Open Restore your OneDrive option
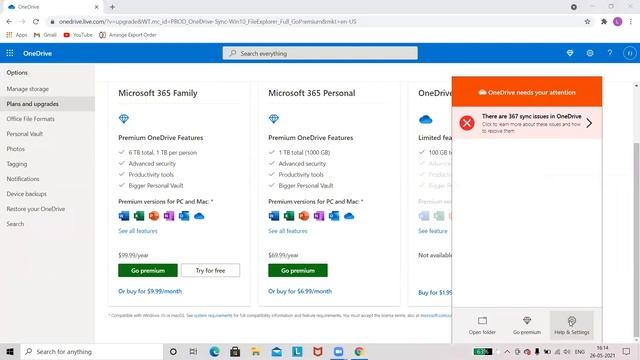Screen dimensions: 640x360 [36, 209]
